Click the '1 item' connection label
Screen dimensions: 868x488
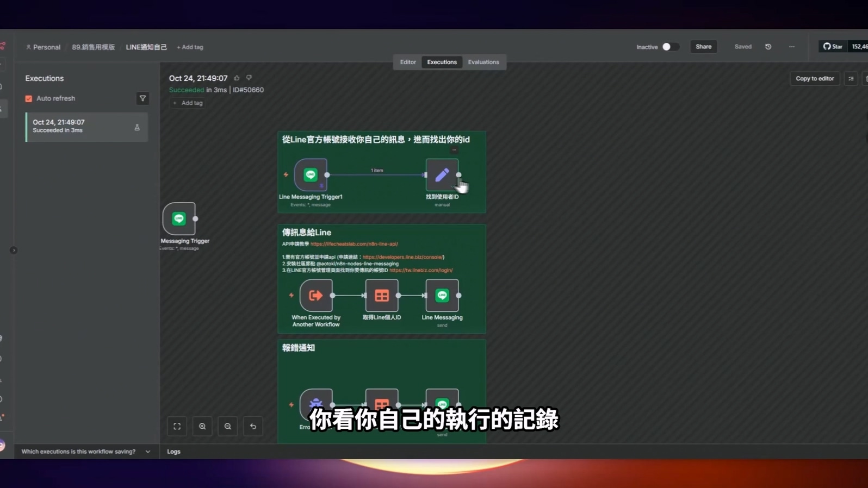click(377, 170)
